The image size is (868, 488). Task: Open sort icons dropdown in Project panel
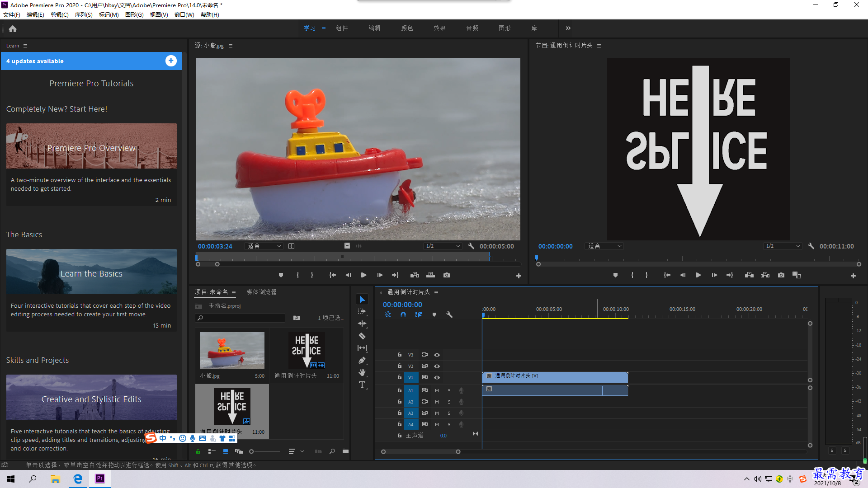pos(295,451)
